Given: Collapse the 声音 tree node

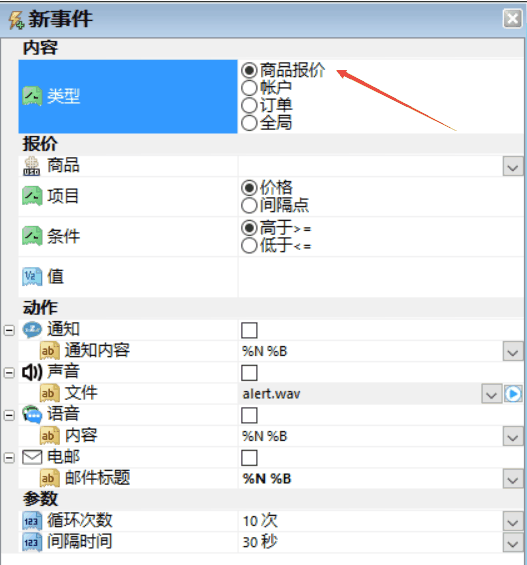Looking at the screenshot, I should pyautogui.click(x=9, y=373).
